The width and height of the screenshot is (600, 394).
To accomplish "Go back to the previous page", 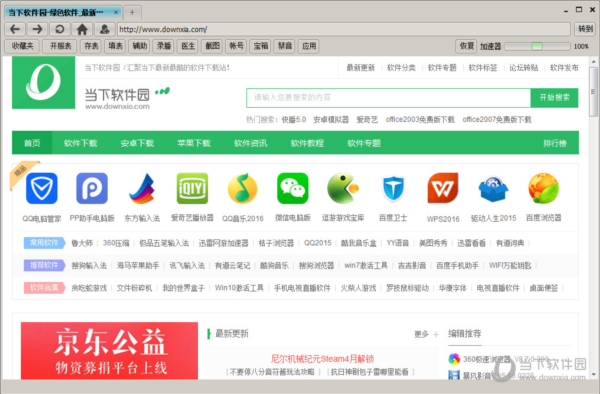I will pyautogui.click(x=15, y=29).
